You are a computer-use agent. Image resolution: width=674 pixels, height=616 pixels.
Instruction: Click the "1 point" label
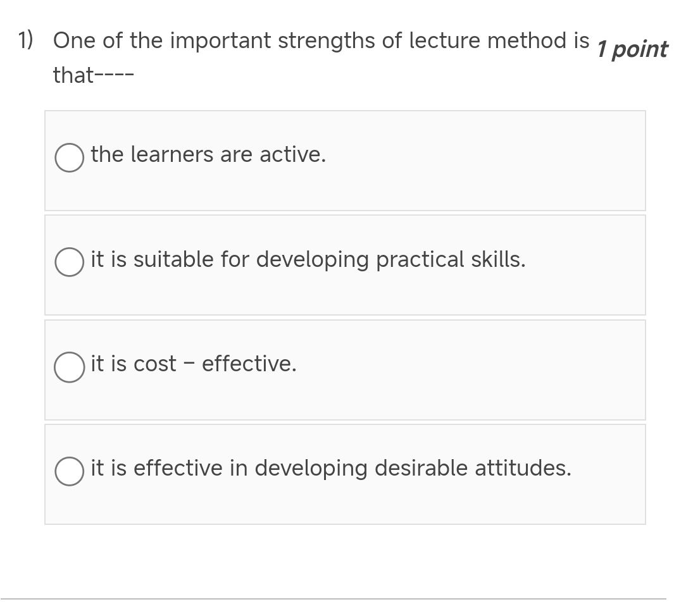[632, 49]
